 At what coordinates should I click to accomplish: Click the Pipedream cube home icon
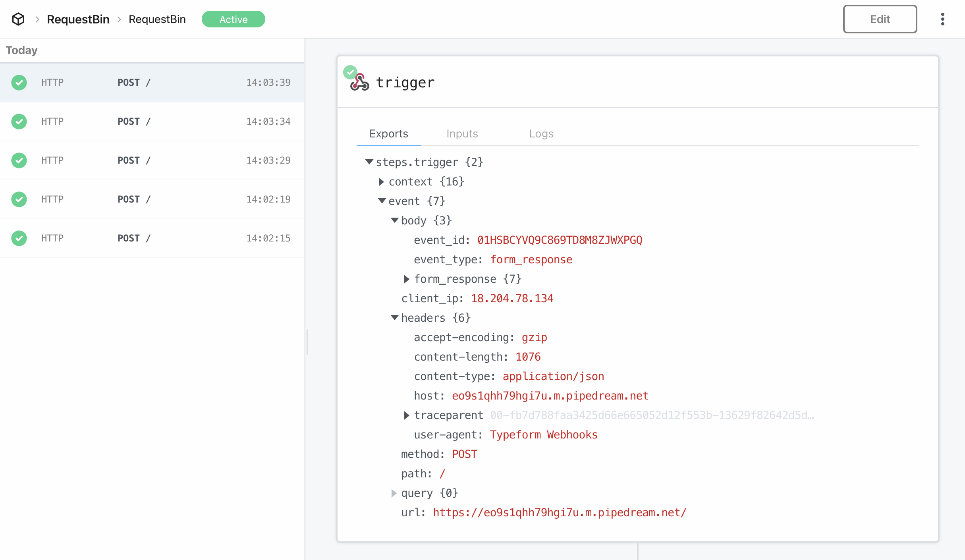point(18,19)
